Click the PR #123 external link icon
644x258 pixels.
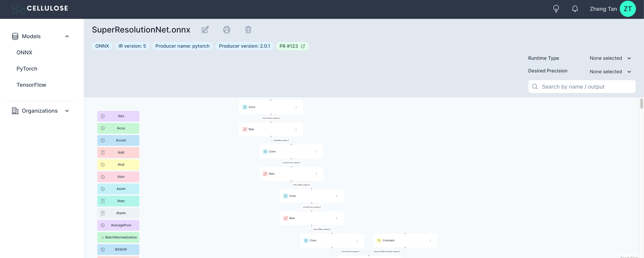pos(303,46)
